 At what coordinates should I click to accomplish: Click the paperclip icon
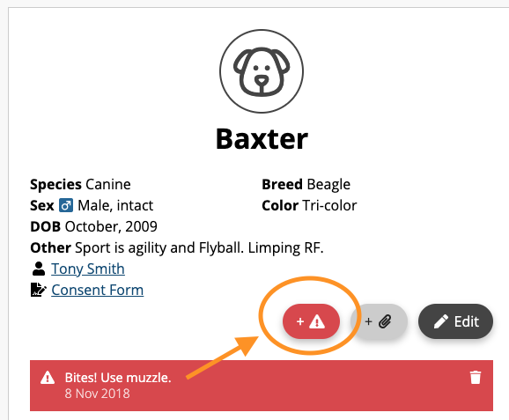(385, 321)
